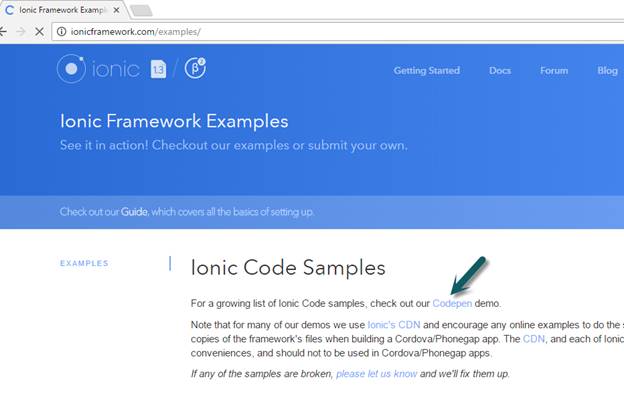Open the Getting Started menu item
This screenshot has width=624, height=410.
pos(426,71)
